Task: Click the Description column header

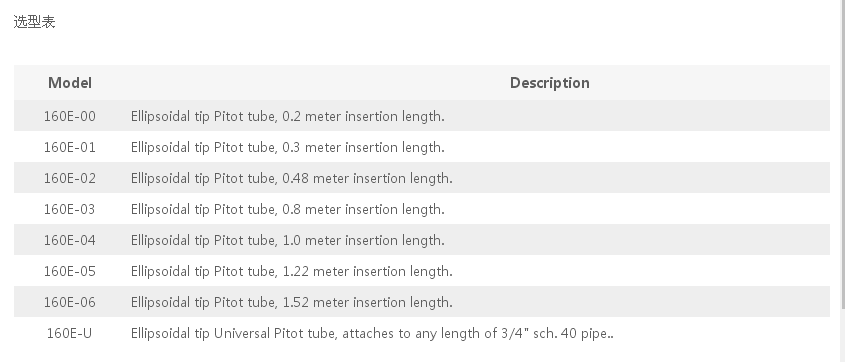Action: coord(550,83)
